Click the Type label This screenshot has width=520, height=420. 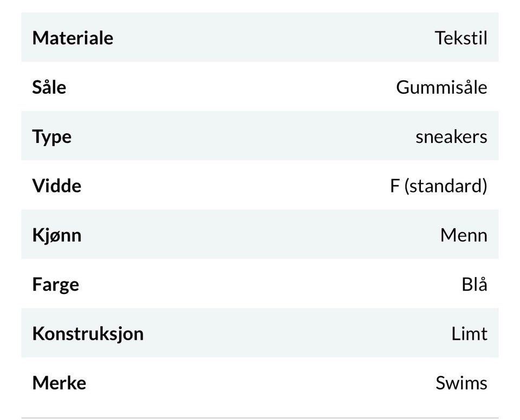52,137
